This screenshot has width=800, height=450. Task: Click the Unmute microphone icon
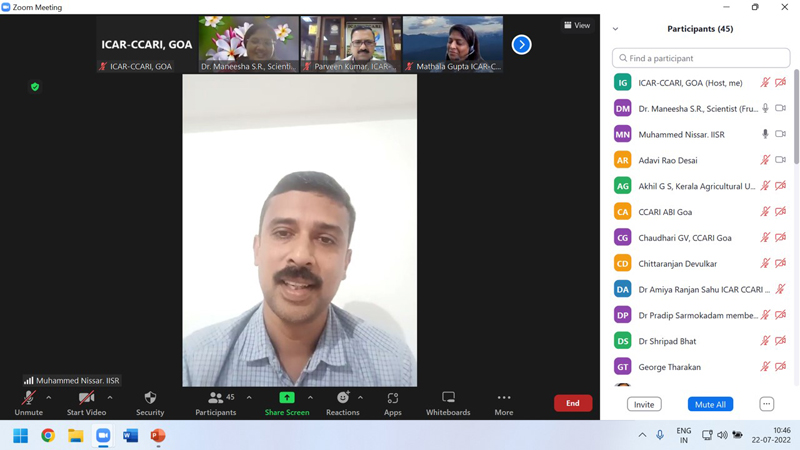pos(29,397)
